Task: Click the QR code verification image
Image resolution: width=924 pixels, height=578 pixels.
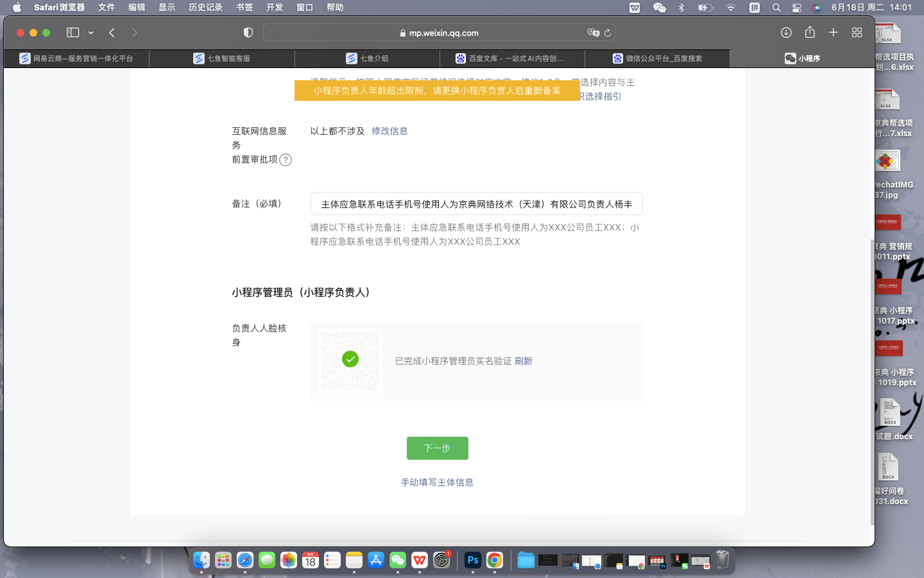Action: coord(350,360)
